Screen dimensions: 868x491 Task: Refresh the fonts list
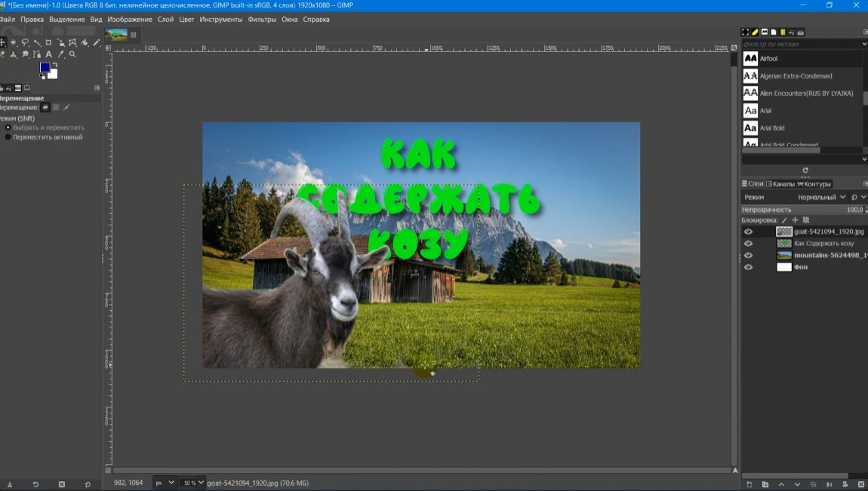pos(805,170)
